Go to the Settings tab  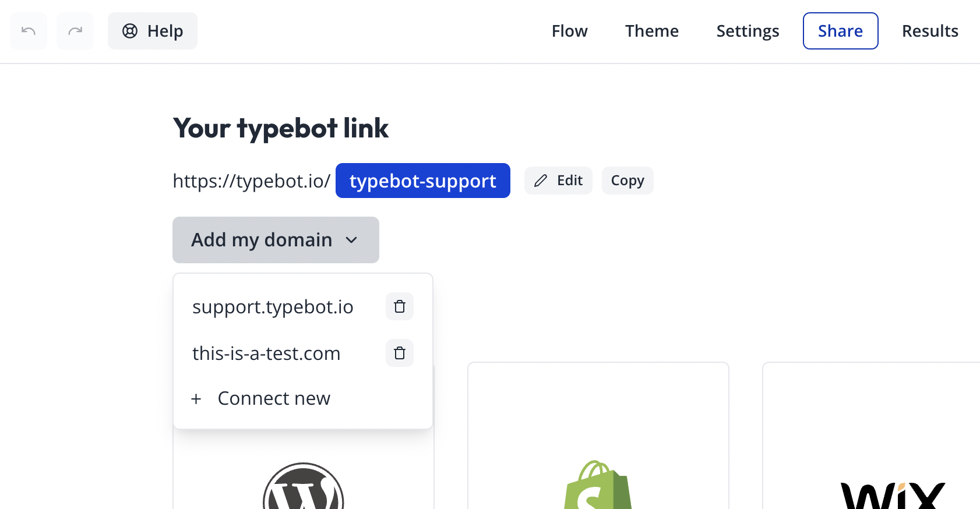point(748,31)
